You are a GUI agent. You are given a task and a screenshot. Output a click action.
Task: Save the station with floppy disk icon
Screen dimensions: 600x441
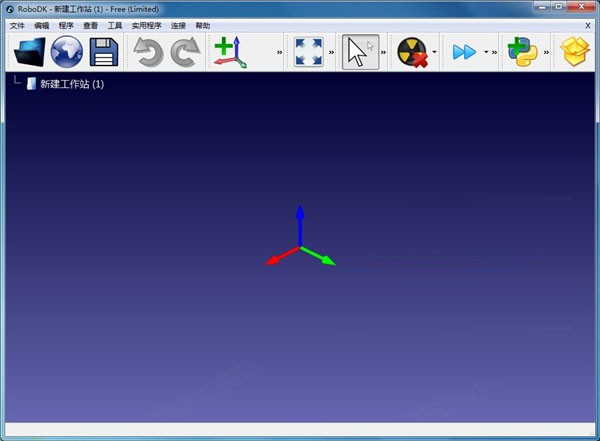click(x=103, y=51)
